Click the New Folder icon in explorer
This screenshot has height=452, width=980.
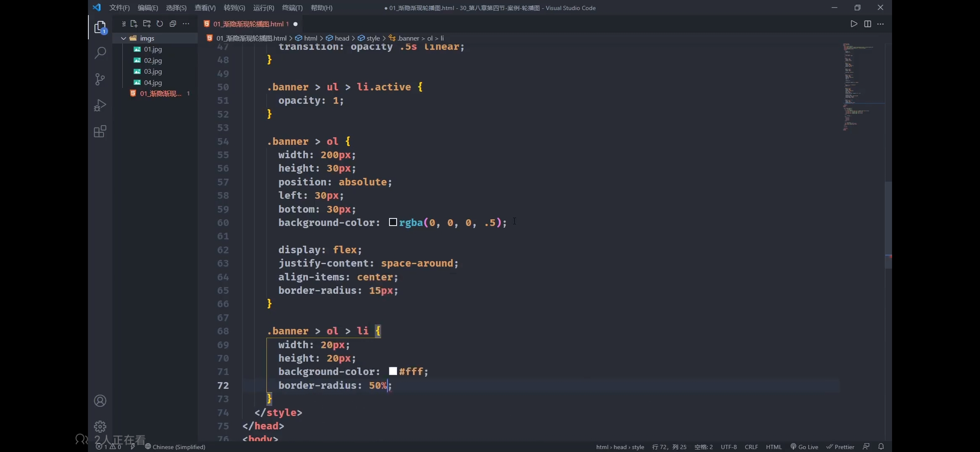[147, 24]
